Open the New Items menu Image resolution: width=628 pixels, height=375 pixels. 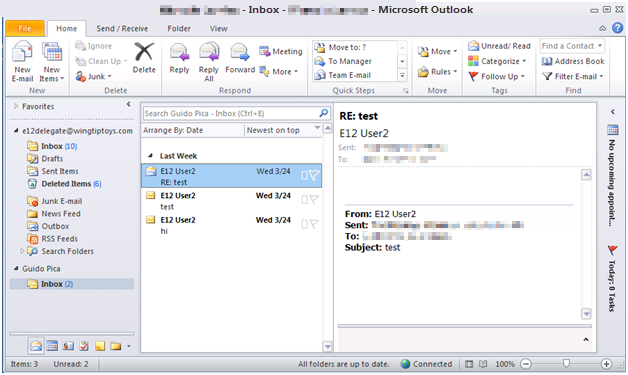52,61
